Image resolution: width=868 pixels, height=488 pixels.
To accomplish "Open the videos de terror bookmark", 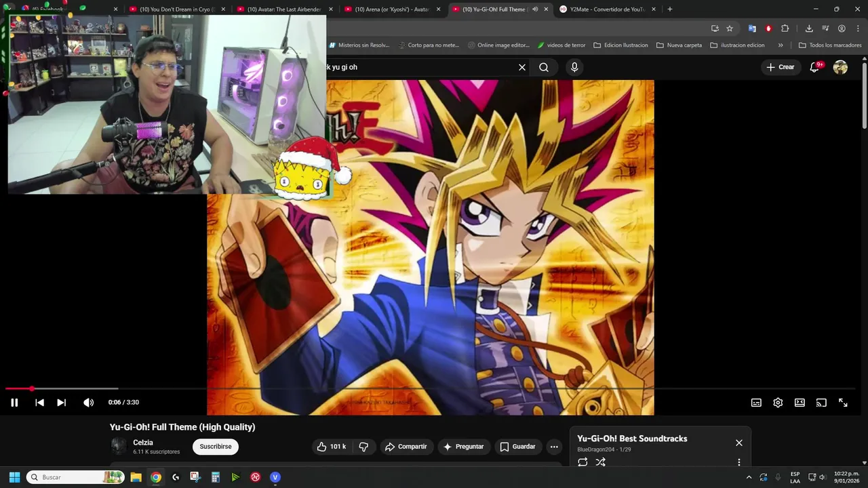I will pos(561,45).
